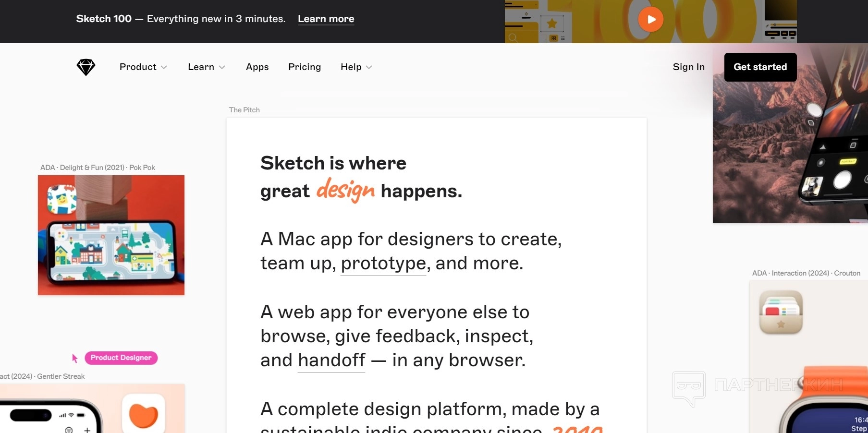Expand the Help menu chevron
Screen dimensions: 868x433
369,67
